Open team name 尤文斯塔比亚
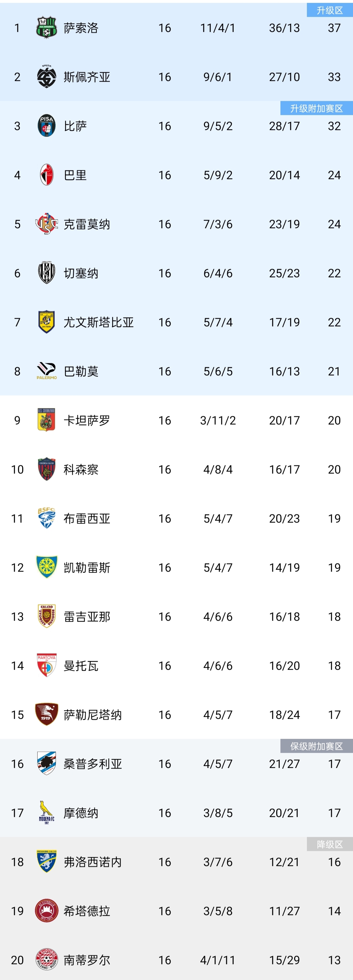Image resolution: width=353 pixels, height=980 pixels. coord(98,322)
